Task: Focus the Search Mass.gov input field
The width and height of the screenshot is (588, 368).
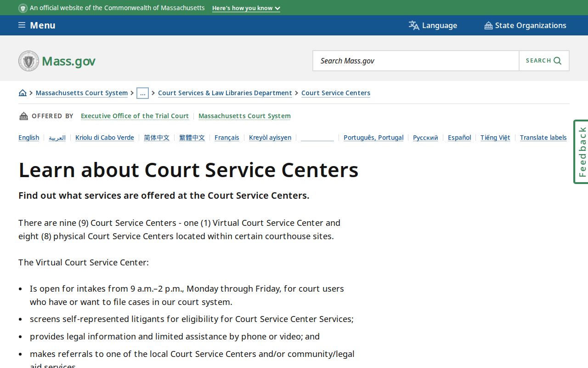Action: click(x=416, y=61)
